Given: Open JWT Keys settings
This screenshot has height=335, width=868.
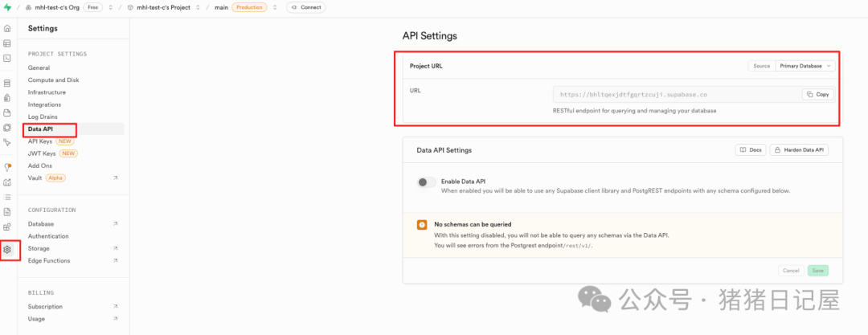Looking at the screenshot, I should click(x=42, y=153).
